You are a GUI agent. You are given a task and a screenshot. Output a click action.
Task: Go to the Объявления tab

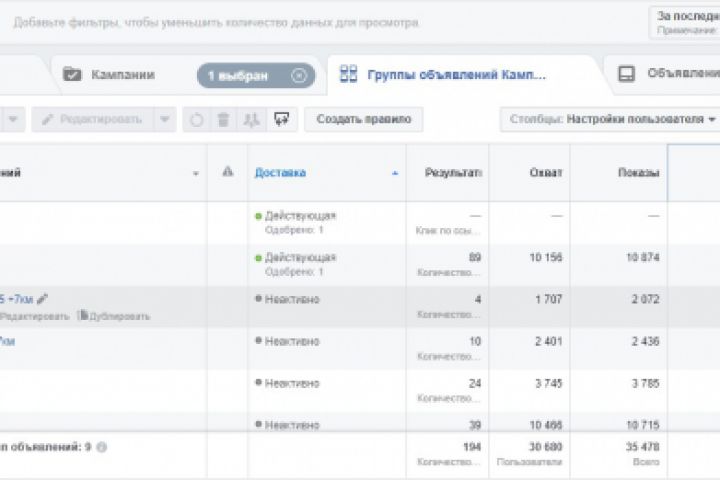pyautogui.click(x=682, y=74)
